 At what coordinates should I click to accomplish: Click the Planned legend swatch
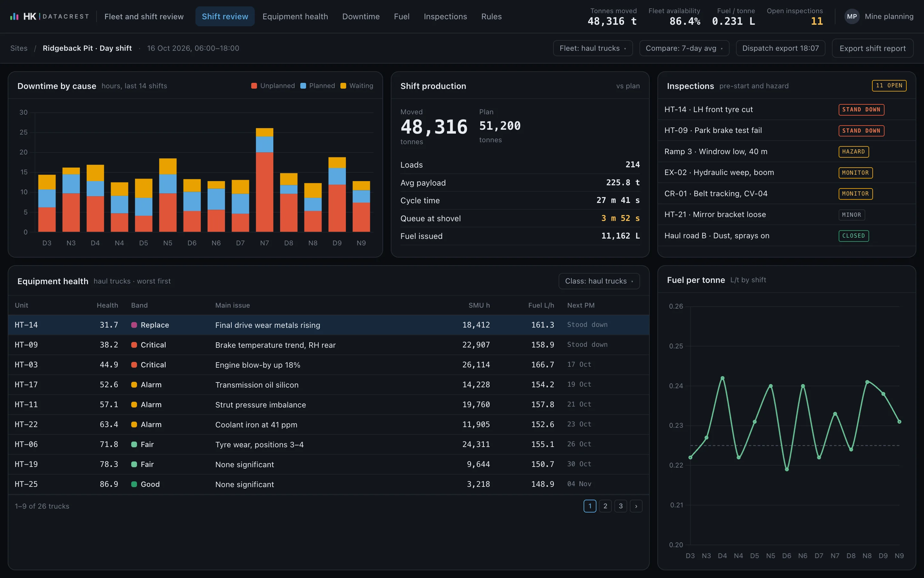(303, 86)
